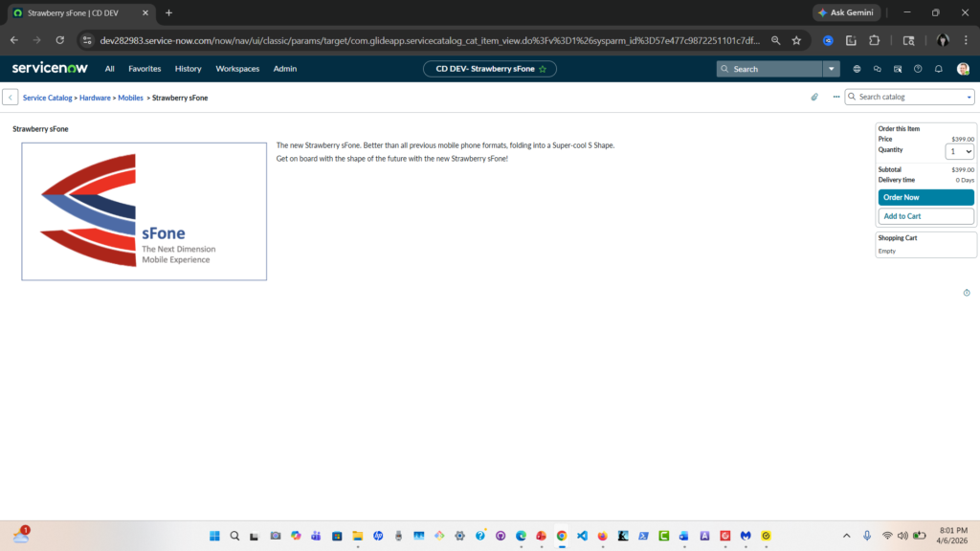980x551 pixels.
Task: Open the help question mark icon
Action: [x=918, y=69]
